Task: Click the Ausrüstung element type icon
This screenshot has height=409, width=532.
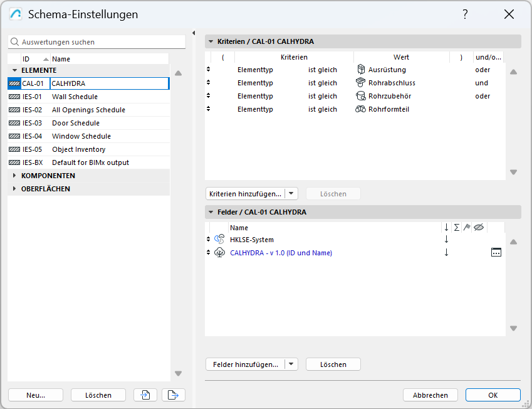Action: pos(360,70)
